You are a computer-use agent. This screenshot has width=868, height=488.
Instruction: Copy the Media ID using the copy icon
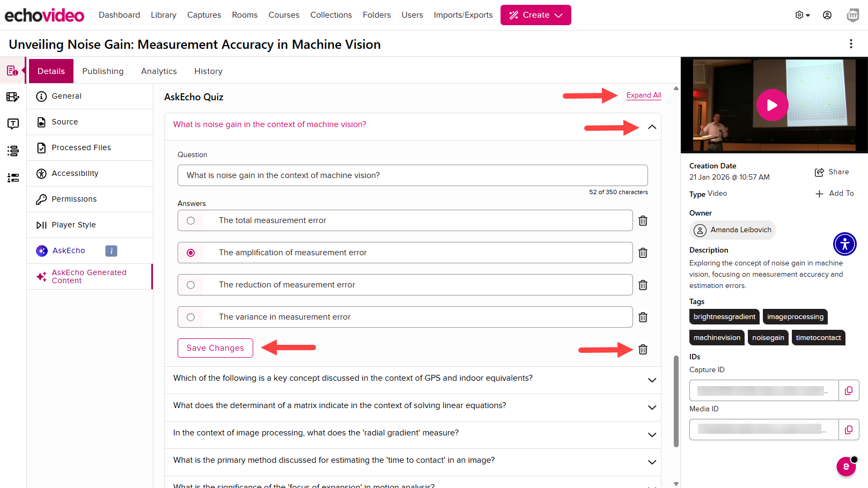click(849, 429)
